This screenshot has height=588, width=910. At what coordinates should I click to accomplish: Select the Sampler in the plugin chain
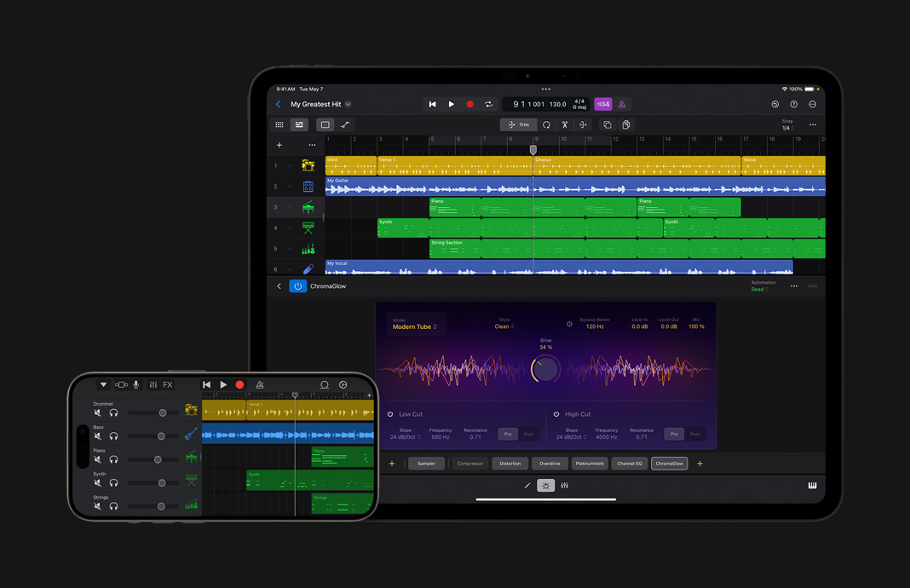(426, 464)
